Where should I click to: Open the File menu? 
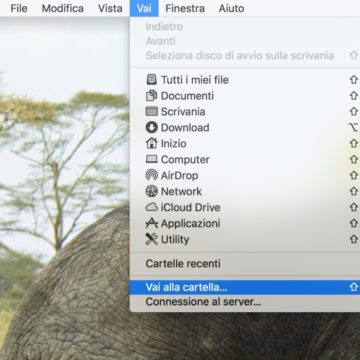19,8
